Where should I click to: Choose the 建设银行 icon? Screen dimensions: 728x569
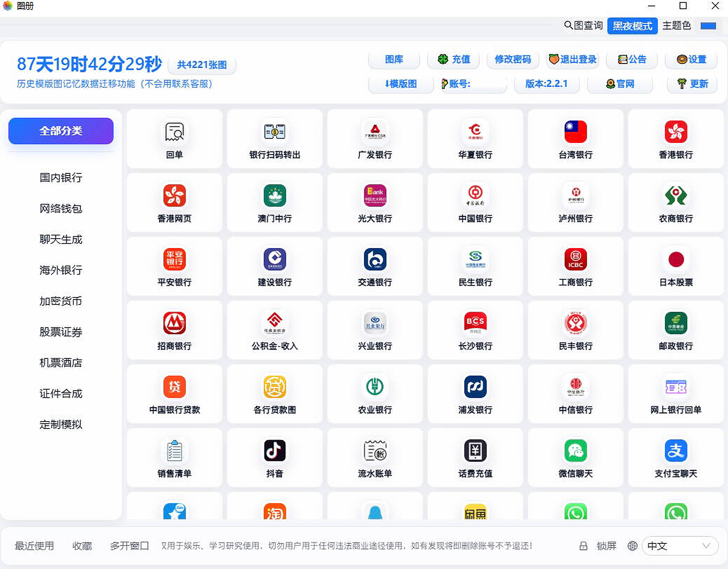pyautogui.click(x=275, y=259)
